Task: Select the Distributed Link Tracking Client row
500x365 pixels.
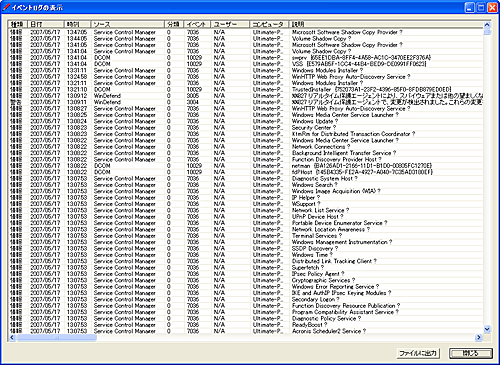Action: point(246,261)
